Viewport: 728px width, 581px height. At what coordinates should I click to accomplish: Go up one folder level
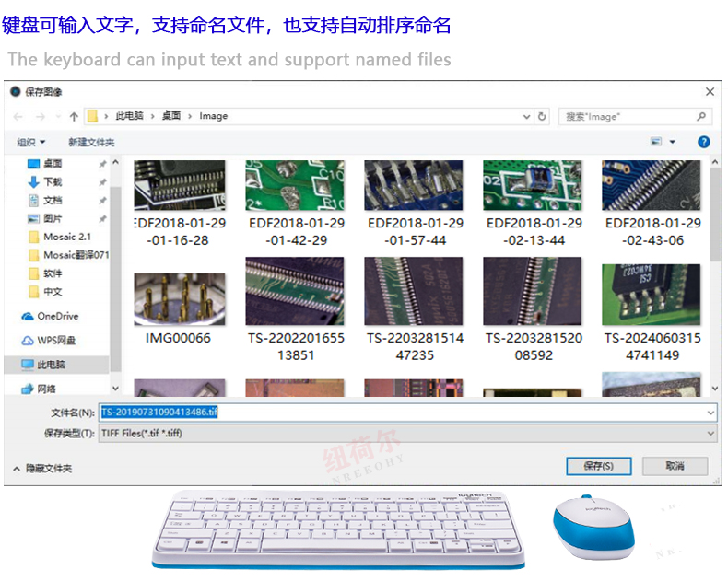tap(74, 117)
